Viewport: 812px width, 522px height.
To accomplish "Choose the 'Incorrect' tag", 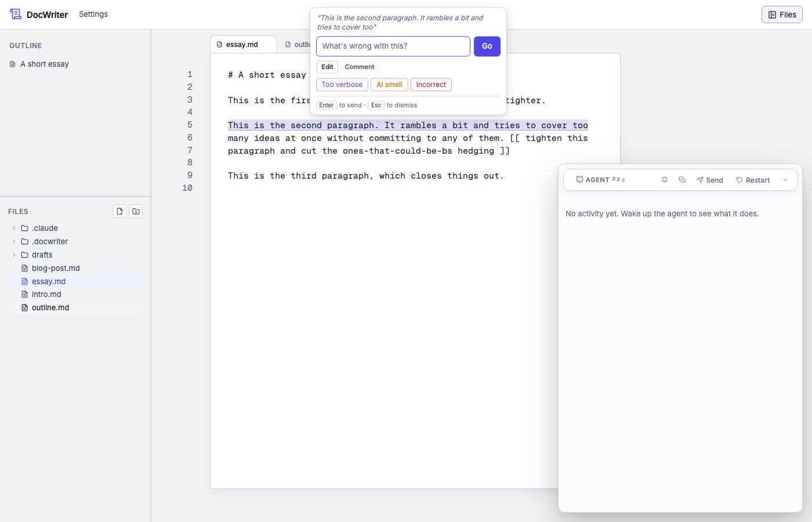I will tap(431, 85).
